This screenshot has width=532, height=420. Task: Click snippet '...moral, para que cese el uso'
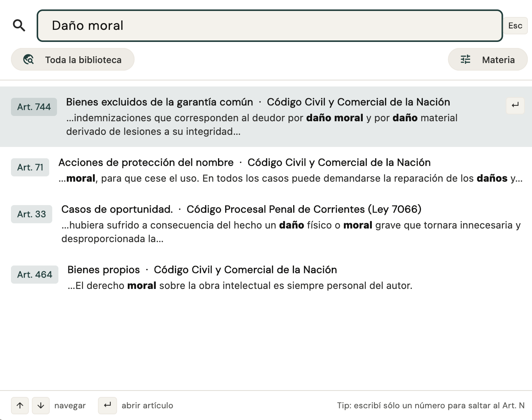click(x=291, y=178)
